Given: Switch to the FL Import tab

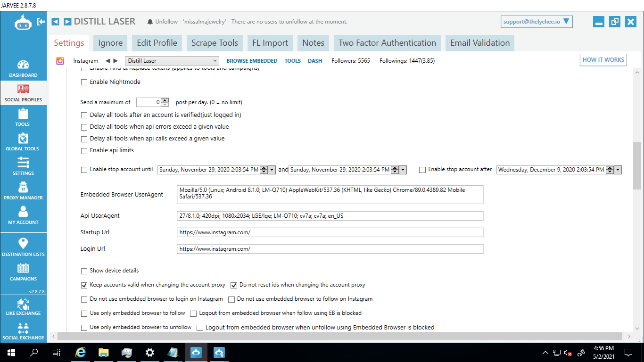Looking at the screenshot, I should click(x=270, y=43).
